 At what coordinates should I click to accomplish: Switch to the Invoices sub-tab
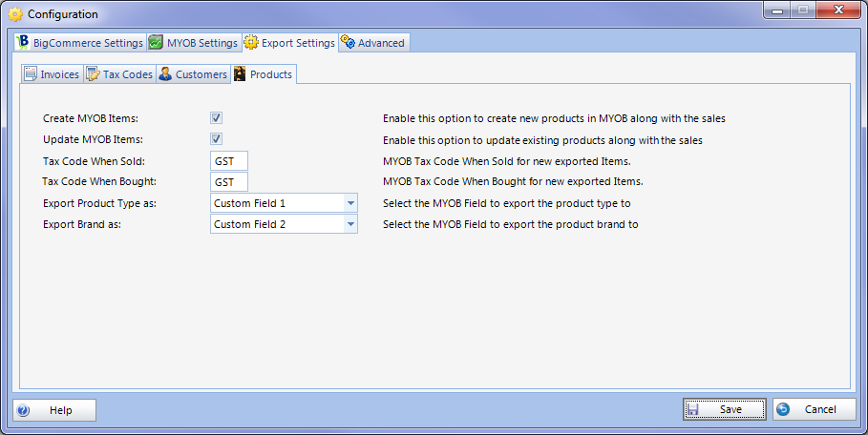point(53,74)
